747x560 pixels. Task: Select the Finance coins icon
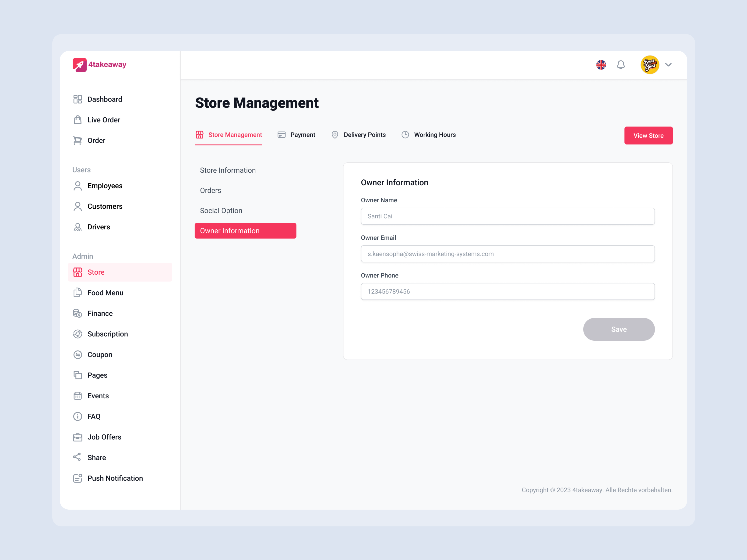77,313
